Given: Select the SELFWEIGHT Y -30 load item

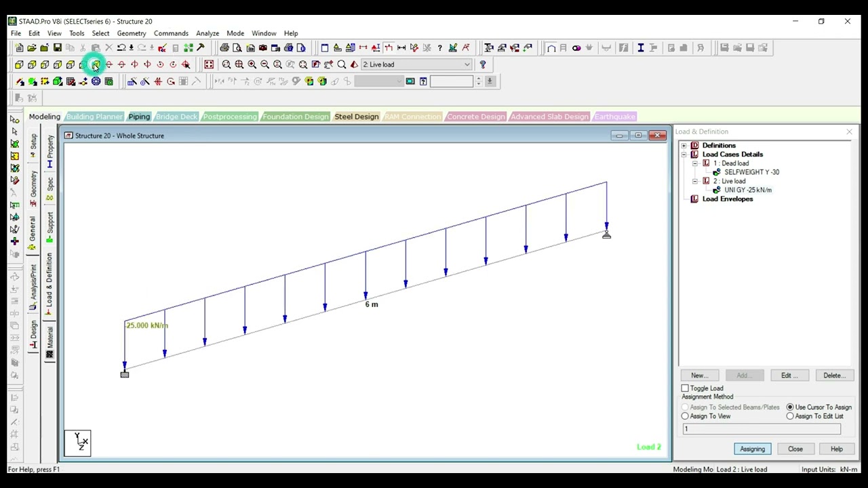Looking at the screenshot, I should (751, 172).
